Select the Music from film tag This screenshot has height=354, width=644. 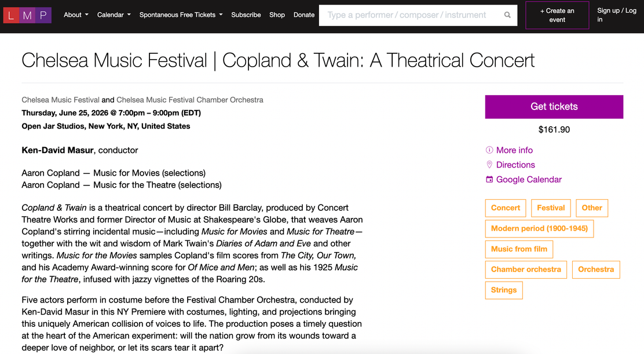point(519,249)
